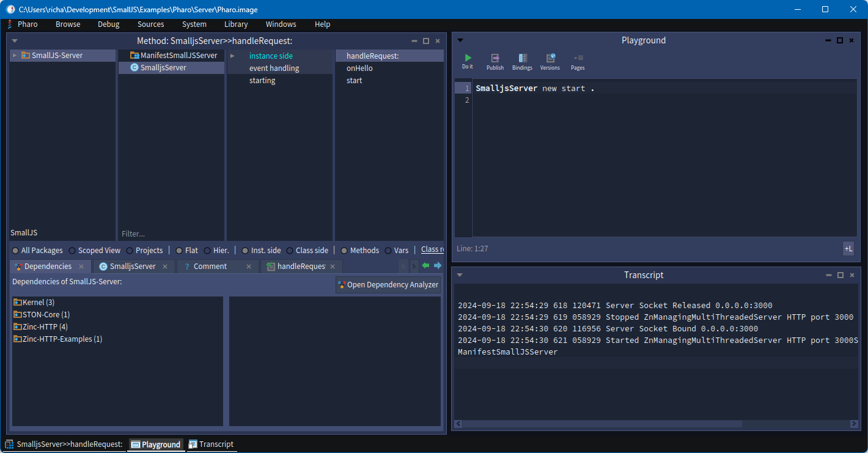Open the Transcript window menu triangle
868x453 pixels.
click(460, 275)
